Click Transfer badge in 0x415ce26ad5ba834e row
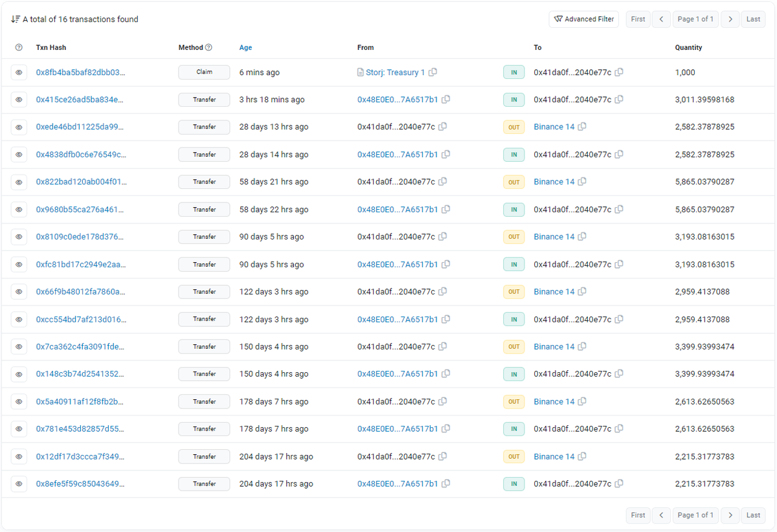The height and width of the screenshot is (532, 777). tap(204, 100)
